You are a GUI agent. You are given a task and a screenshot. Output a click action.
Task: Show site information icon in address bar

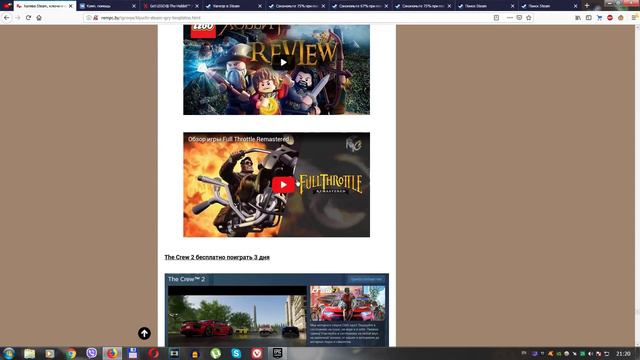(89, 18)
